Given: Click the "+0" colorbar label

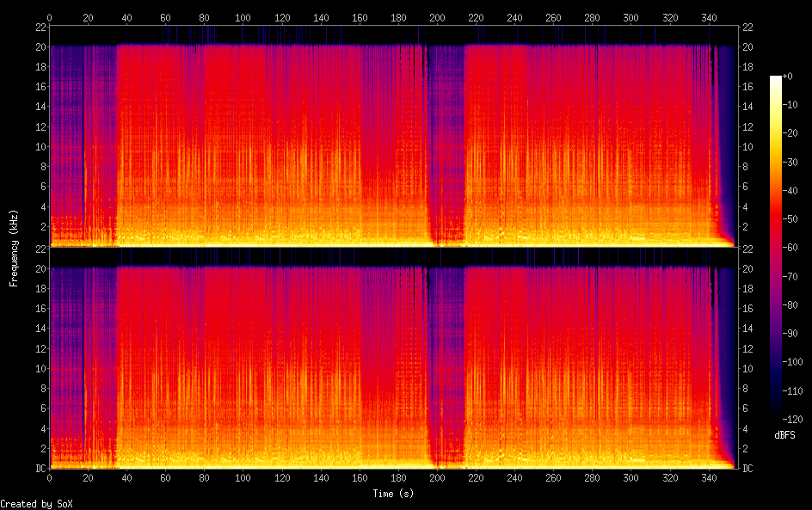Looking at the screenshot, I should [x=787, y=76].
